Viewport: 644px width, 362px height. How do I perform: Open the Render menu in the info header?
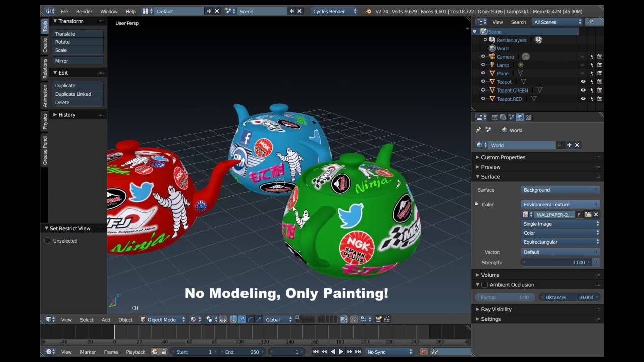(84, 11)
